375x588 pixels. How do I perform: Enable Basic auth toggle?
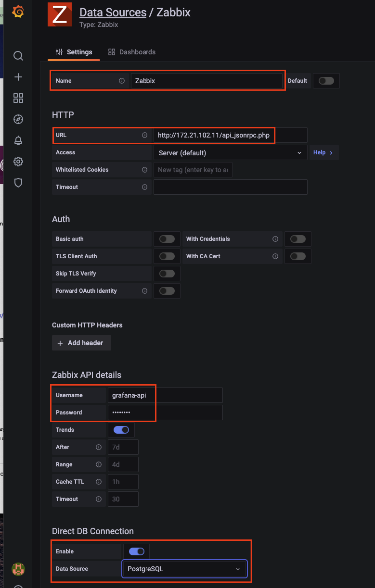pos(167,239)
